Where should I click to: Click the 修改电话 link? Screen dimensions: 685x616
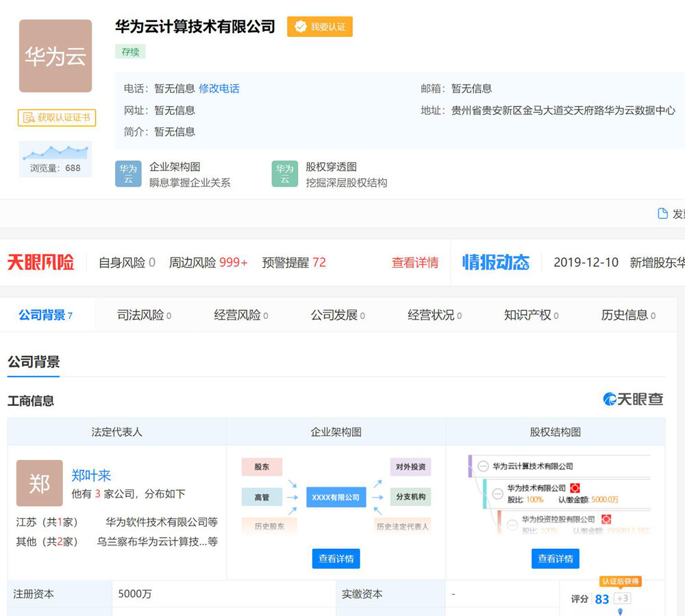[x=219, y=88]
